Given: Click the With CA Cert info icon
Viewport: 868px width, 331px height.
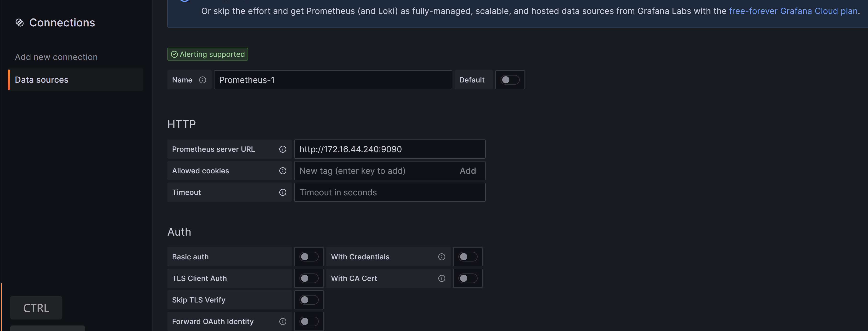Looking at the screenshot, I should point(441,278).
